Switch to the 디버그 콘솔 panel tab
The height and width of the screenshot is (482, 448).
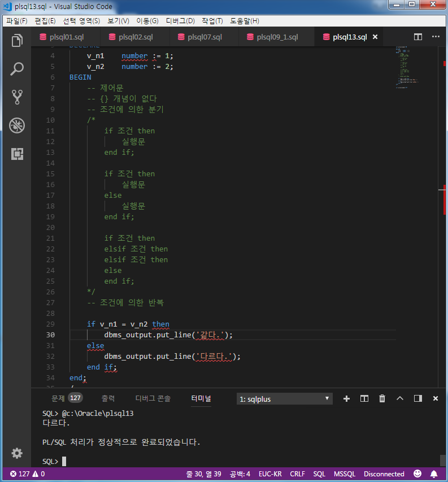pos(153,398)
